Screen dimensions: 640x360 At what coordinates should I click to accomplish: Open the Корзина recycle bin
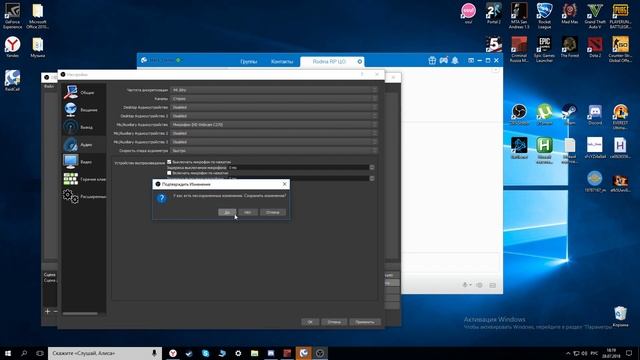tap(620, 317)
